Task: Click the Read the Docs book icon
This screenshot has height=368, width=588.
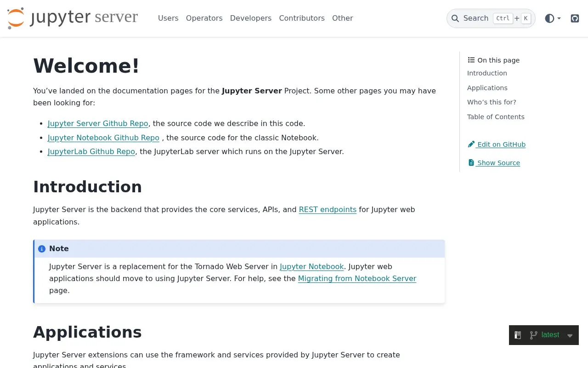Action: coord(518,335)
